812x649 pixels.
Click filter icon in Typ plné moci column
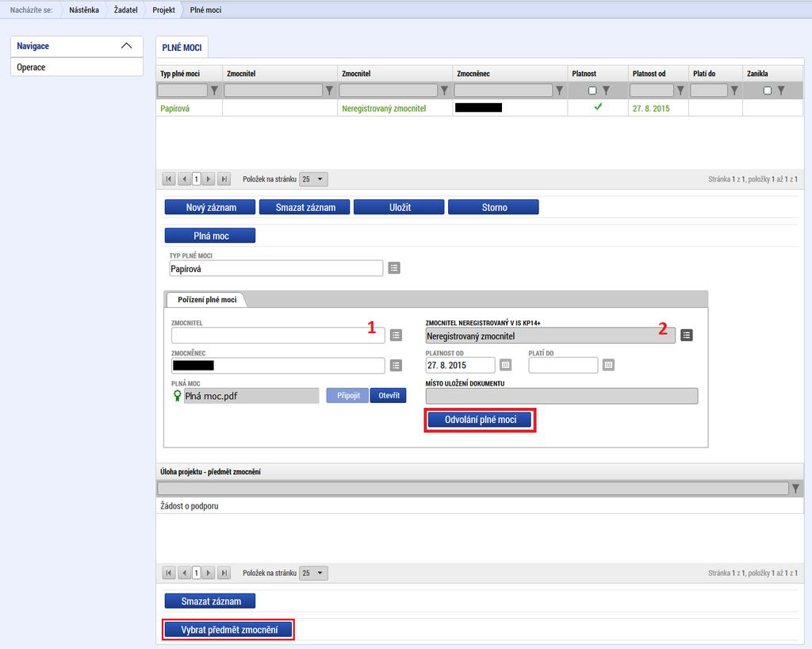click(214, 90)
